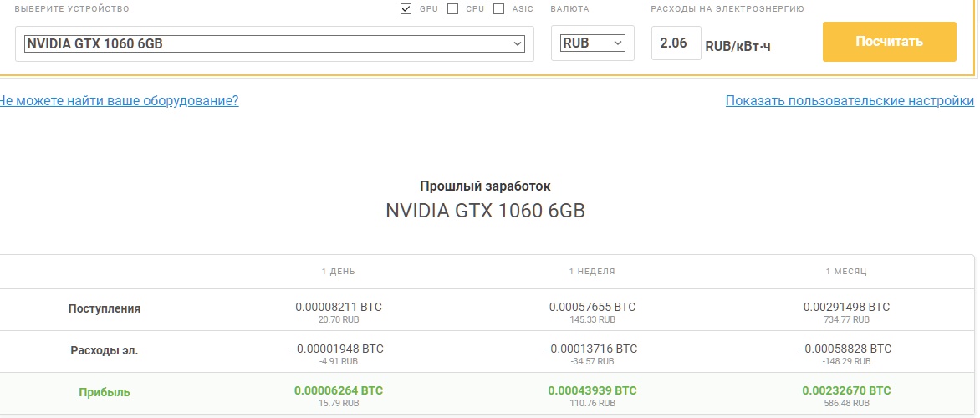Click the 'ВЫБЕРИТЕ УСТРОЙСТВО' label
The height and width of the screenshot is (418, 980).
[72, 8]
